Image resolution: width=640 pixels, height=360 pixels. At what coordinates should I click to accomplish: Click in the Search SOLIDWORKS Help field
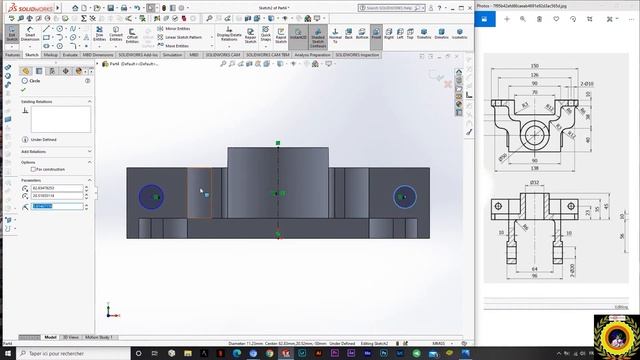click(x=390, y=8)
